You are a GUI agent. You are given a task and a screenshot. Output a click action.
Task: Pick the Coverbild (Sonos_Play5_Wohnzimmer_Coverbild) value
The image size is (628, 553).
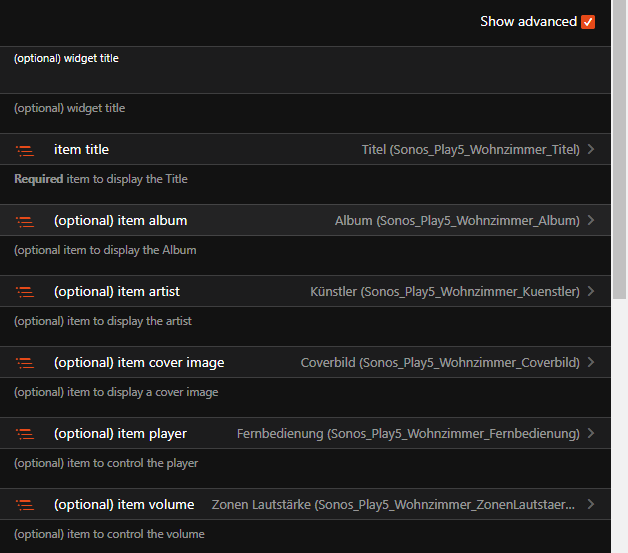pyautogui.click(x=440, y=363)
